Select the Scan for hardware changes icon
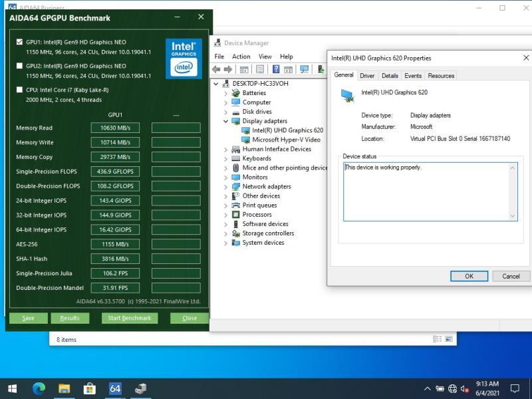 pyautogui.click(x=303, y=68)
